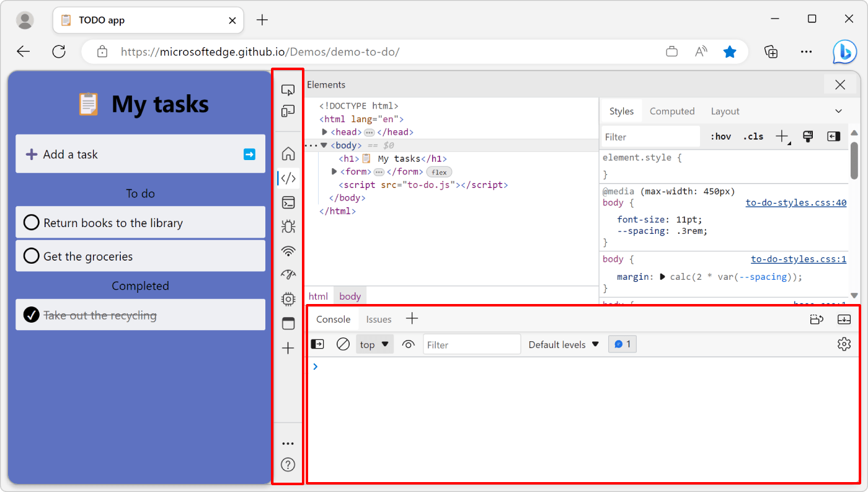Open the Performance panel gauge icon
This screenshot has width=868, height=492.
288,274
